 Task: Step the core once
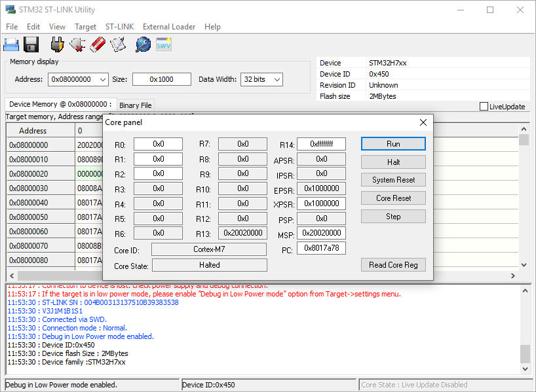393,217
